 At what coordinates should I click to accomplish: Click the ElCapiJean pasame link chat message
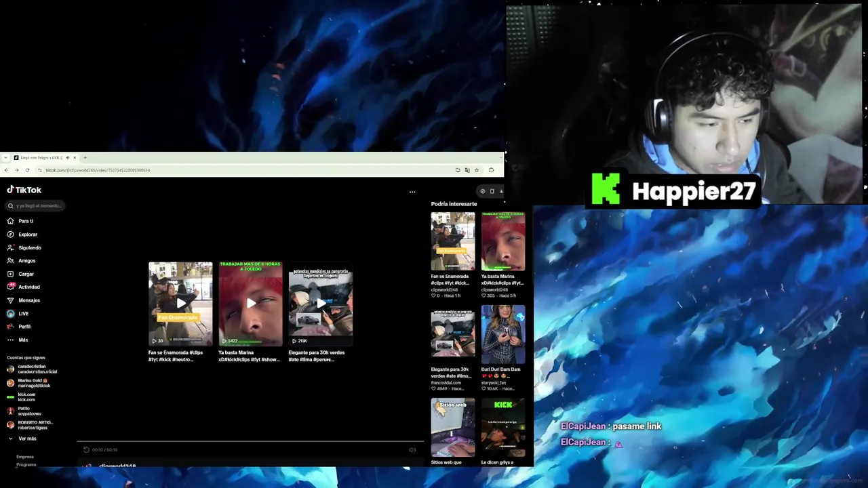point(611,426)
